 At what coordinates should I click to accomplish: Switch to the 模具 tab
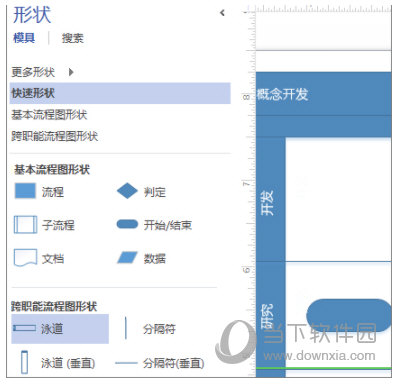point(24,38)
